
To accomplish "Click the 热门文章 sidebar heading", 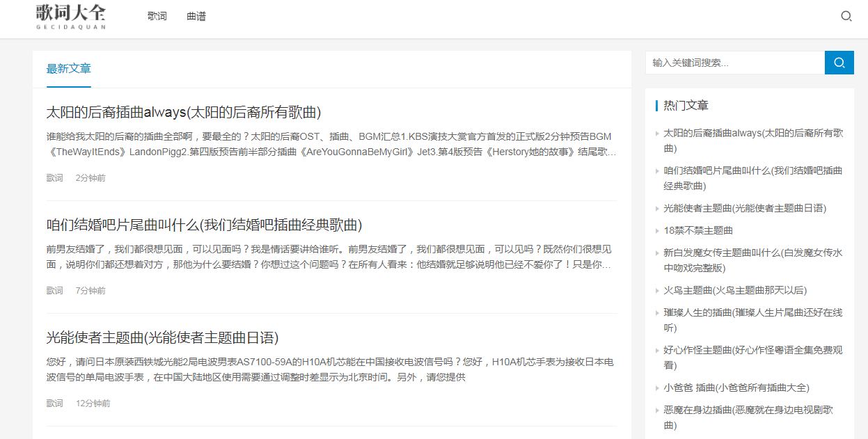I will (x=686, y=106).
